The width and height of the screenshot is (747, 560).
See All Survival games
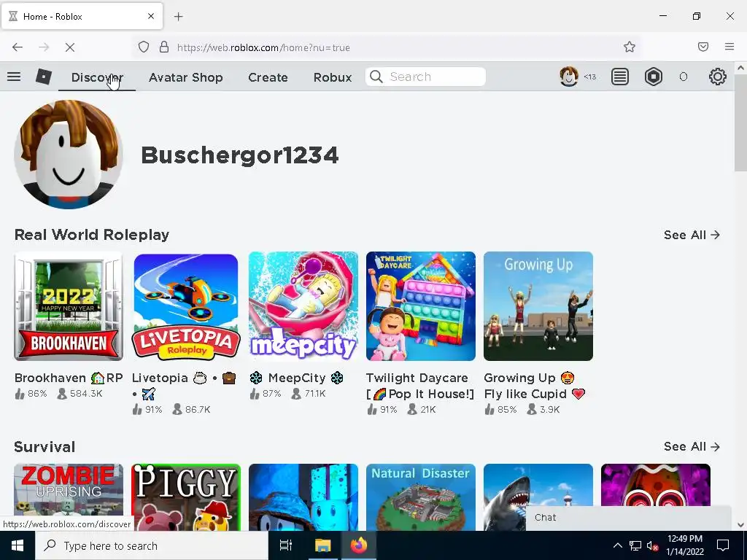point(692,447)
